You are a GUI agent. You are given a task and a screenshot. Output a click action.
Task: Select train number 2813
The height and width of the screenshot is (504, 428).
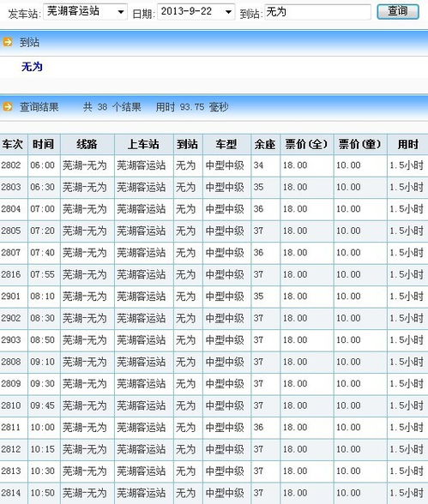coord(11,471)
